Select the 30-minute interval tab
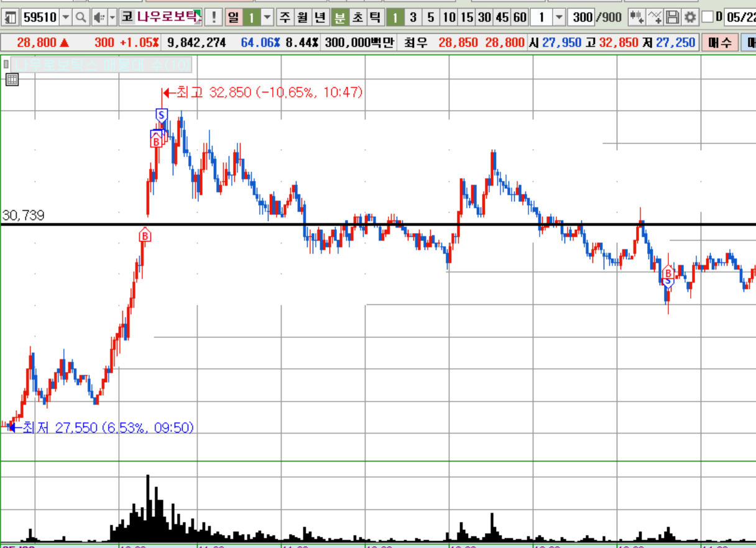756x548 pixels. pyautogui.click(x=484, y=17)
